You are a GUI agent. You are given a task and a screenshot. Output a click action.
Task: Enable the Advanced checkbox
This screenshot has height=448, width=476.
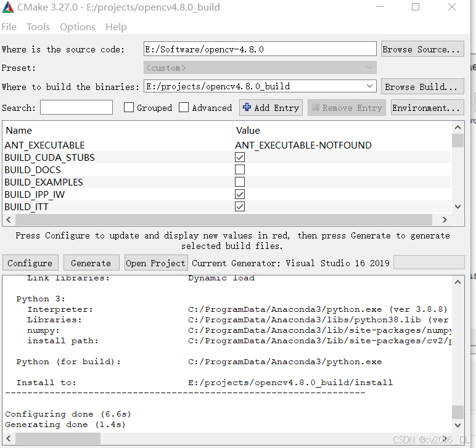(x=184, y=107)
